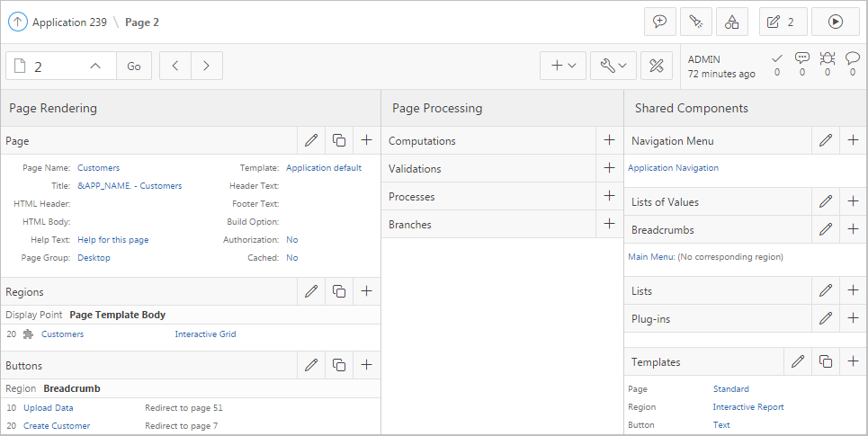Edit the Navigation Menu pencil icon
Image resolution: width=868 pixels, height=436 pixels.
click(826, 140)
